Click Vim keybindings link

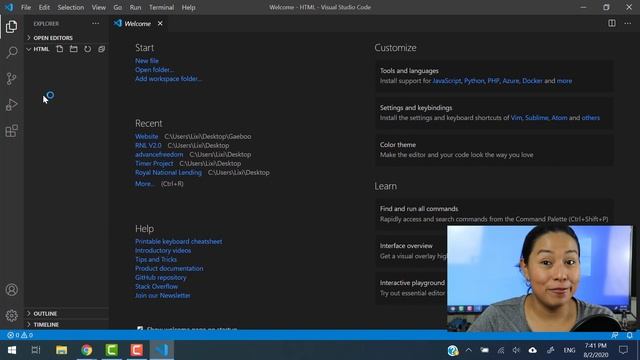tap(516, 118)
